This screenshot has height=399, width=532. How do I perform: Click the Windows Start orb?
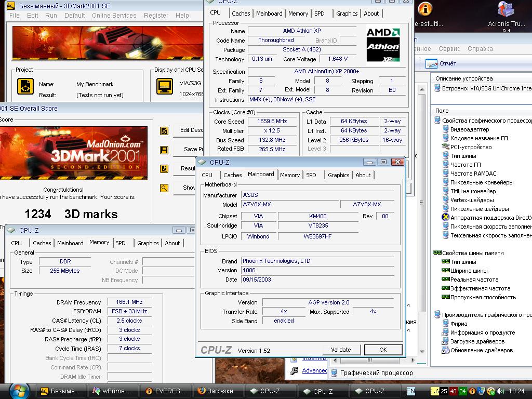(19, 391)
